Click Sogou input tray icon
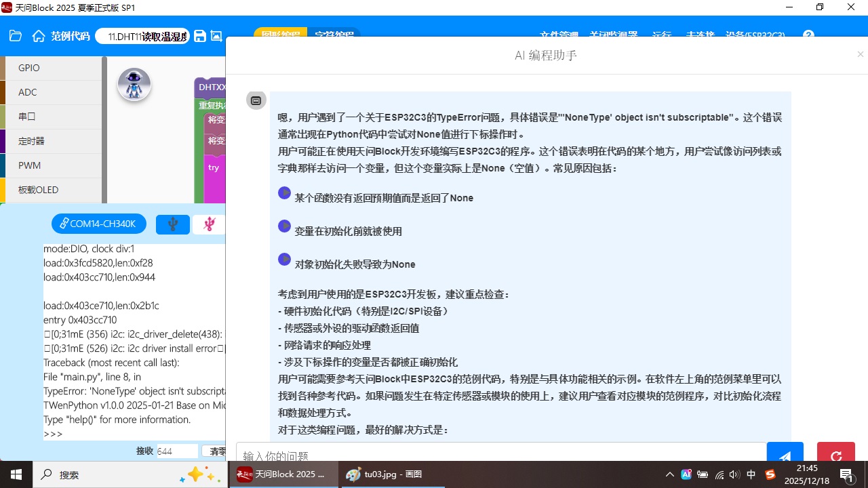The height and width of the screenshot is (488, 868). point(770,474)
